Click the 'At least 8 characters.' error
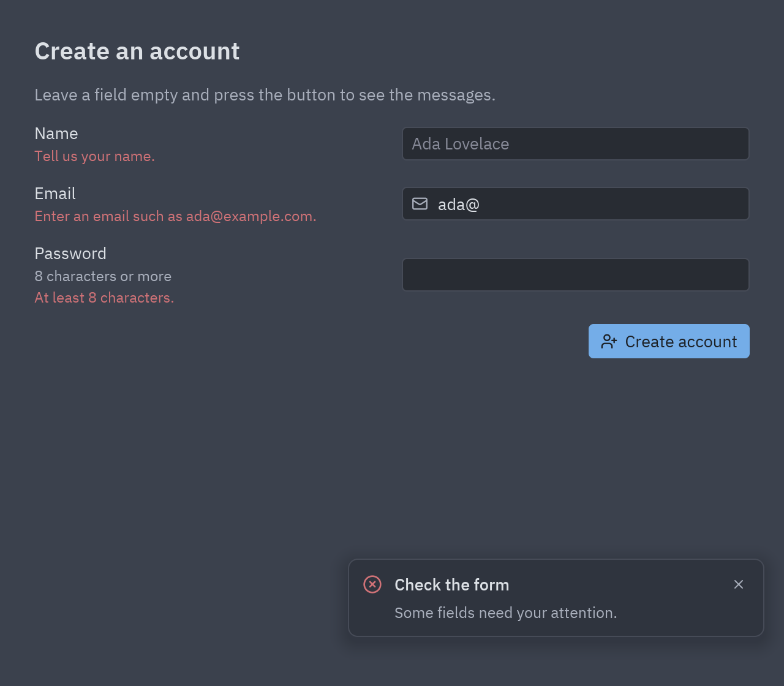 click(x=104, y=298)
